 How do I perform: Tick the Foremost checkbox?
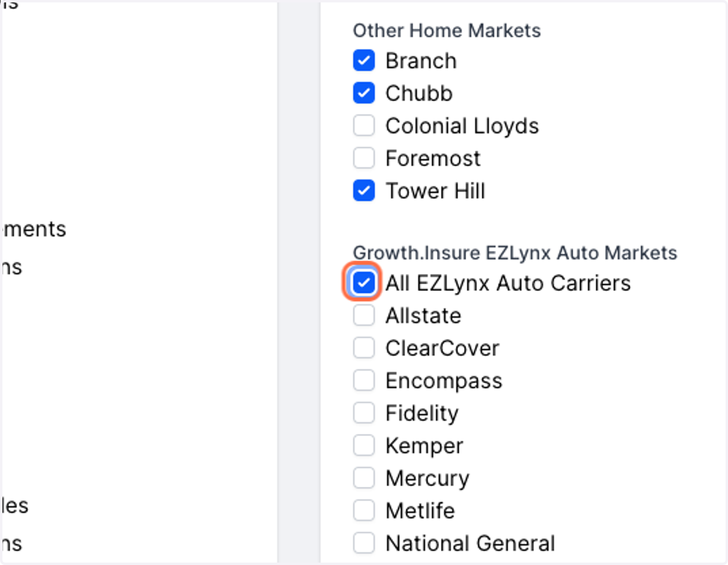click(364, 158)
